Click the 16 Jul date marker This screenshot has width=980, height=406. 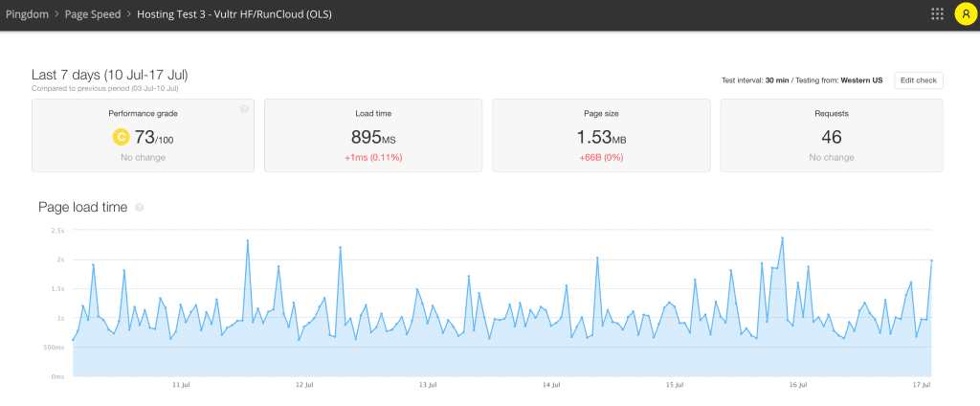pos(798,384)
